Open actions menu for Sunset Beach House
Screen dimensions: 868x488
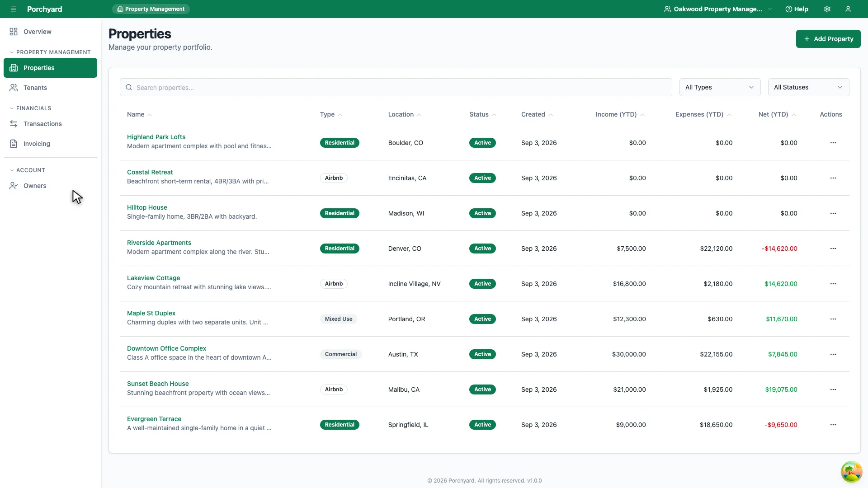coord(833,389)
